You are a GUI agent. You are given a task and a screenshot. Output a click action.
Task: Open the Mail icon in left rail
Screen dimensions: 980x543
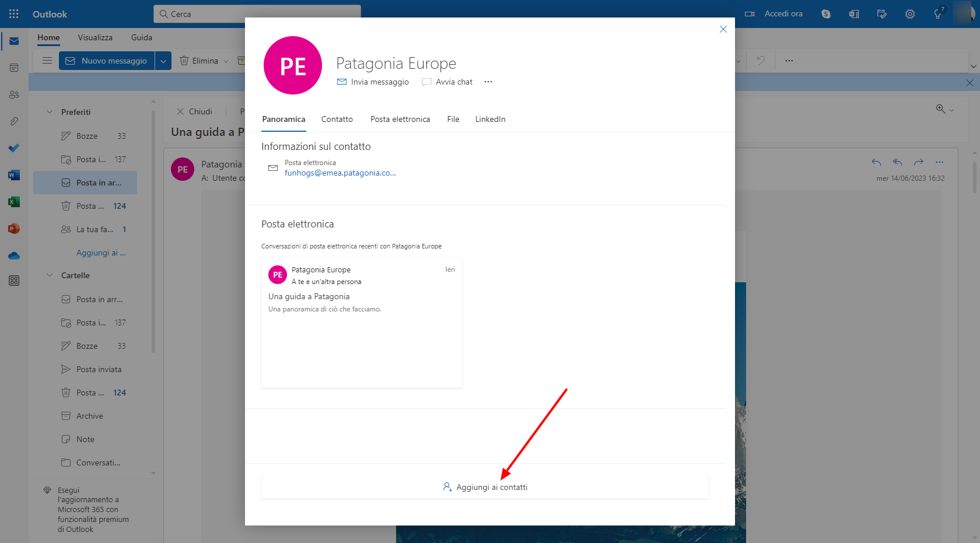[x=14, y=41]
